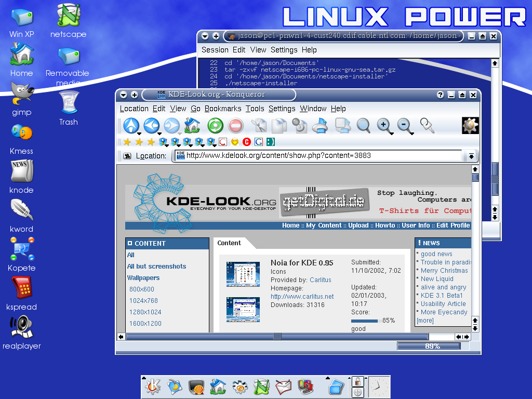Viewport: 532px width, 399px height.
Task: Open Forward button's history dropdown arrow
Action: tap(179, 134)
